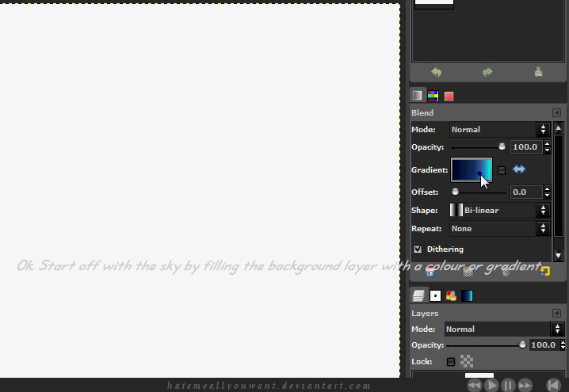Decrease Offset with the down arrow
569x392 pixels.
tap(547, 195)
